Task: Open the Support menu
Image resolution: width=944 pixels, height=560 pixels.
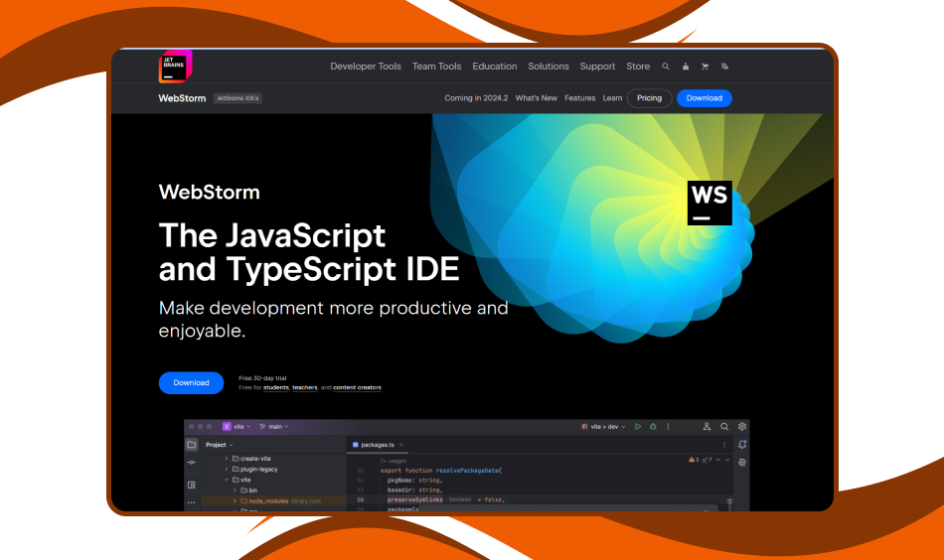Action: [x=597, y=67]
